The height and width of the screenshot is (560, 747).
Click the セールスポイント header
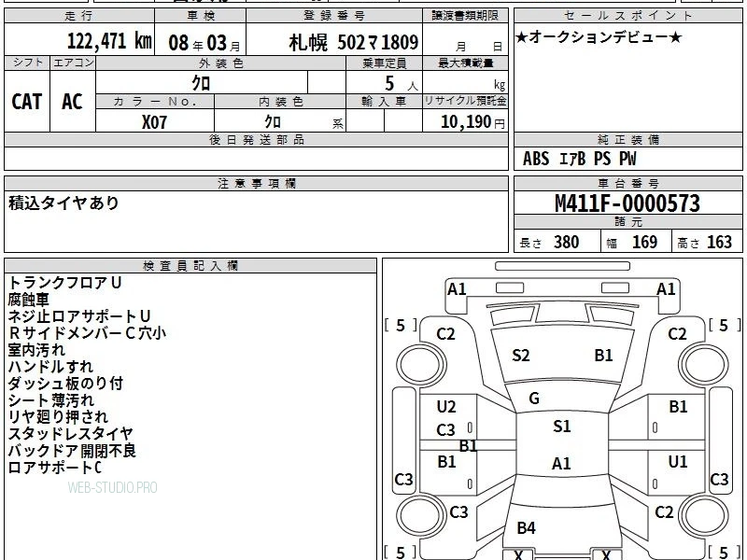click(627, 16)
